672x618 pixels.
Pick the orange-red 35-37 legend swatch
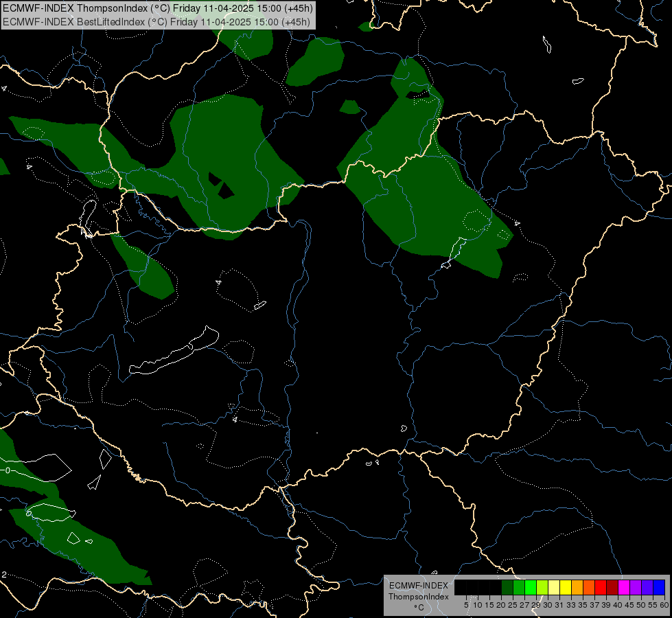point(589,587)
